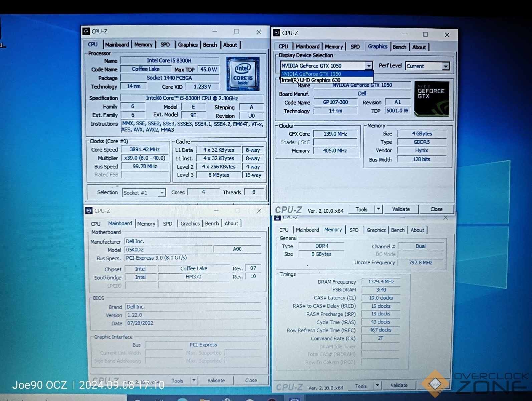Open SPD tab in bottom-right Memory window
The width and height of the screenshot is (532, 401).
pyautogui.click(x=354, y=230)
